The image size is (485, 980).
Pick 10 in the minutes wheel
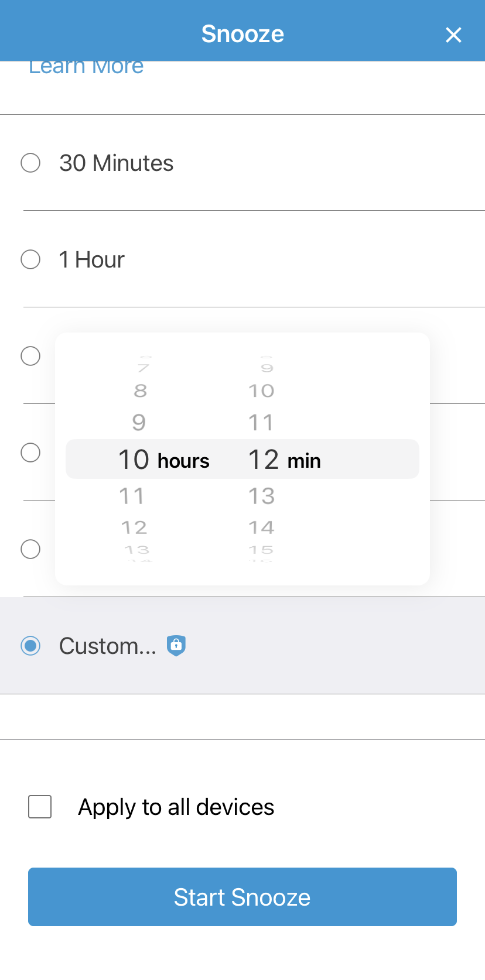(261, 390)
